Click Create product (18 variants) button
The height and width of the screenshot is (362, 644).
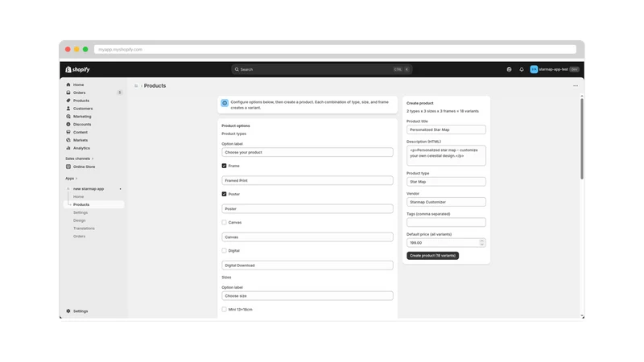coord(432,256)
